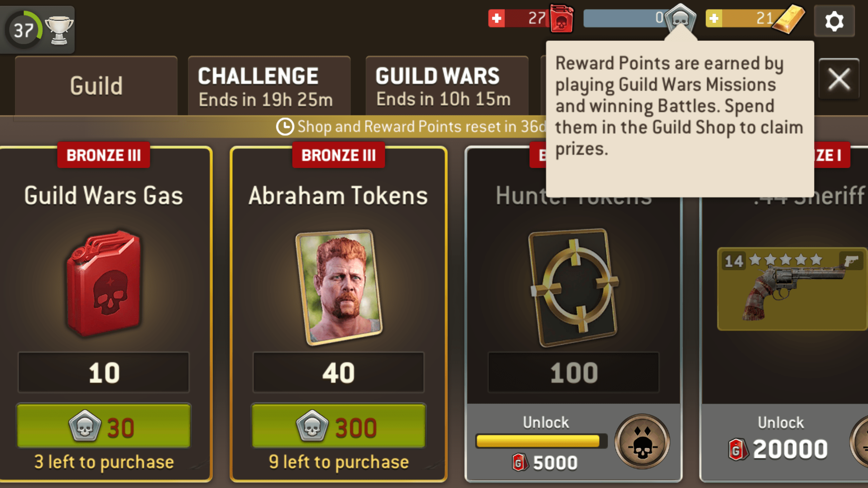Buy Guild Wars Gas for 30 points
Viewport: 868px width, 488px height.
coord(104,426)
